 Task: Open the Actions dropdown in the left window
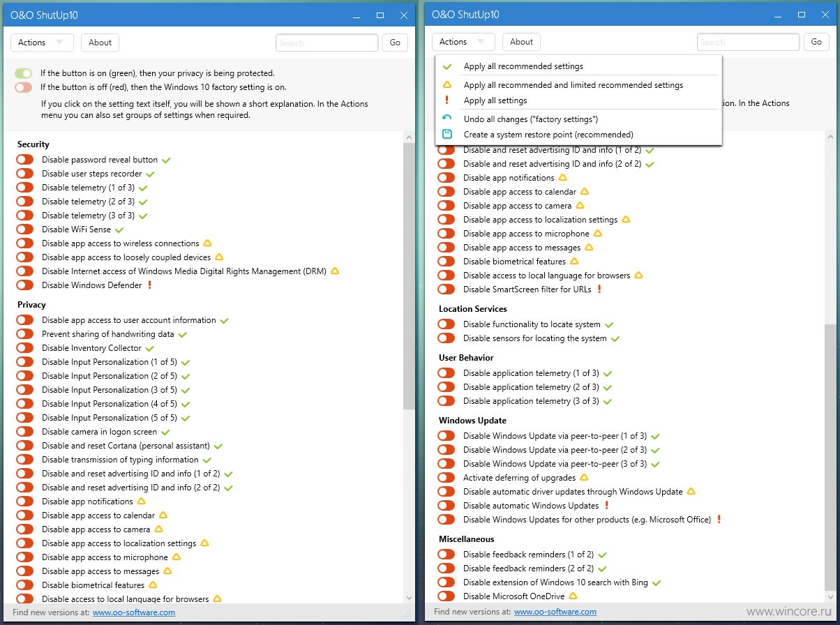click(42, 43)
